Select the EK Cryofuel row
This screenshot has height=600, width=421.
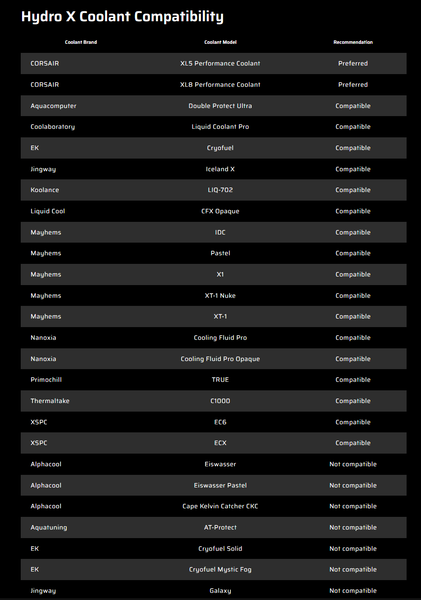pos(214,148)
